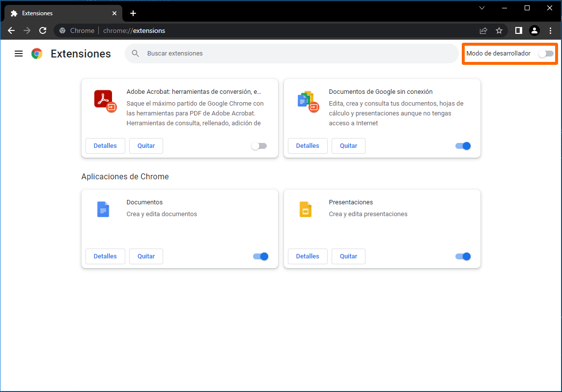562x392 pixels.
Task: Open Detalles for the Presentaciones app
Action: pyautogui.click(x=308, y=256)
